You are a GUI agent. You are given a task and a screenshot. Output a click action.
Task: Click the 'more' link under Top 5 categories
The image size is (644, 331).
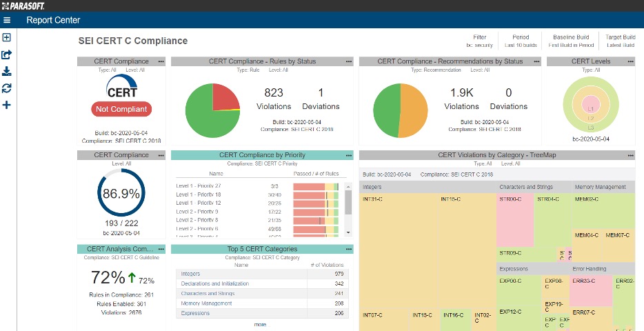[260, 324]
